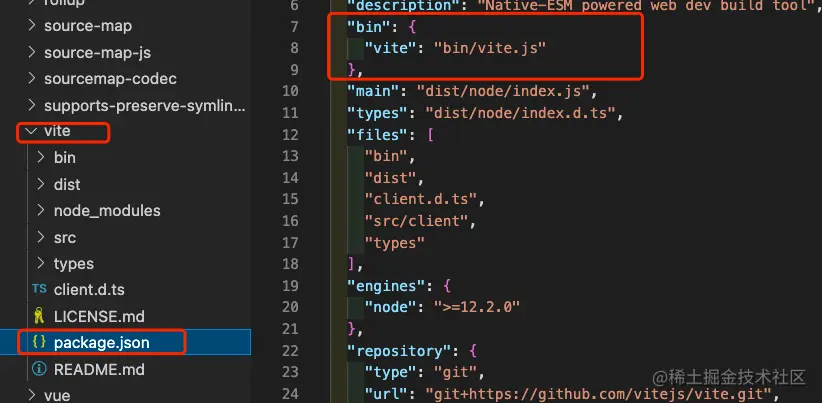Click the "dist/node/index.js" value
The width and height of the screenshot is (822, 403).
click(x=503, y=91)
